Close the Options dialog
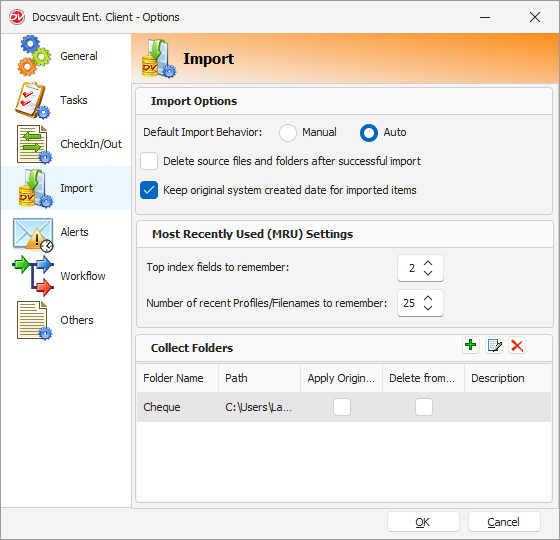The width and height of the screenshot is (560, 540). (x=535, y=17)
